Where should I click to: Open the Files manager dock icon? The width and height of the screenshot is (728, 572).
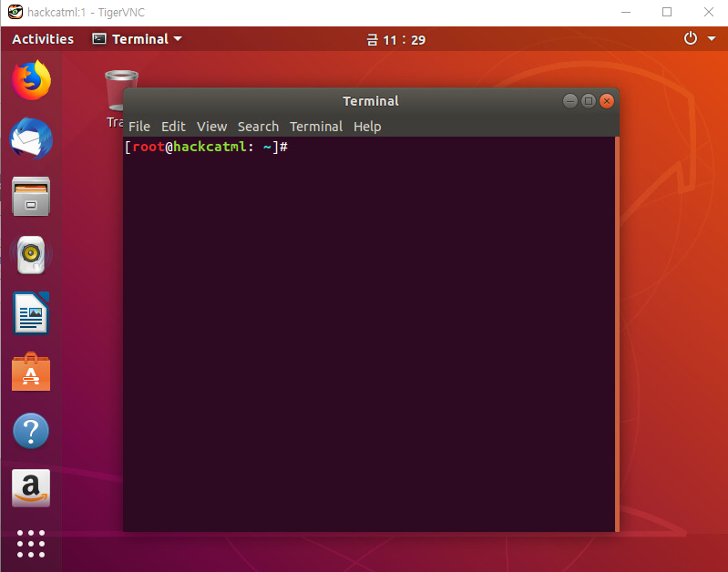[x=31, y=197]
